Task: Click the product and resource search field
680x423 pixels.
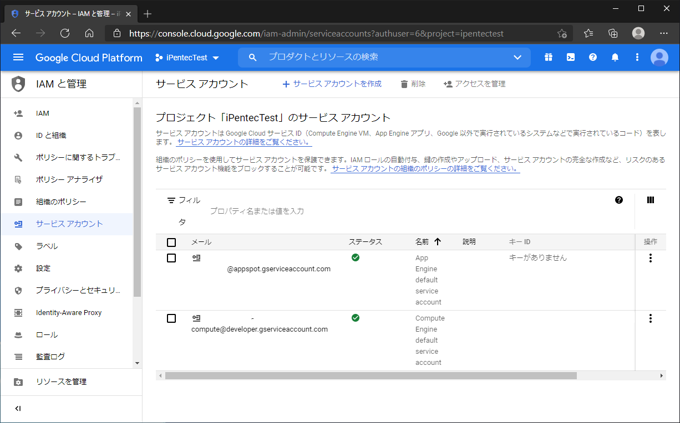Action: [386, 57]
